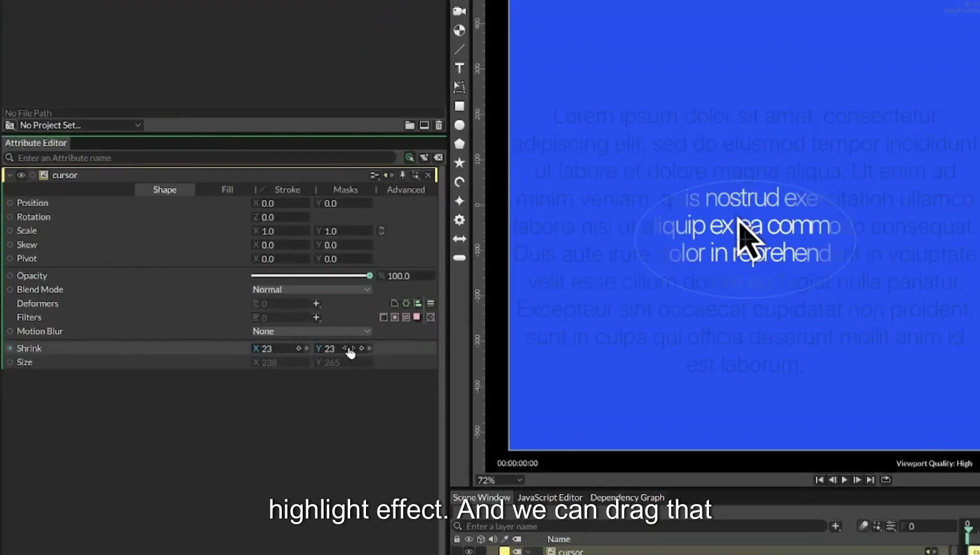Select the Ellipse shape tool

[x=459, y=125]
